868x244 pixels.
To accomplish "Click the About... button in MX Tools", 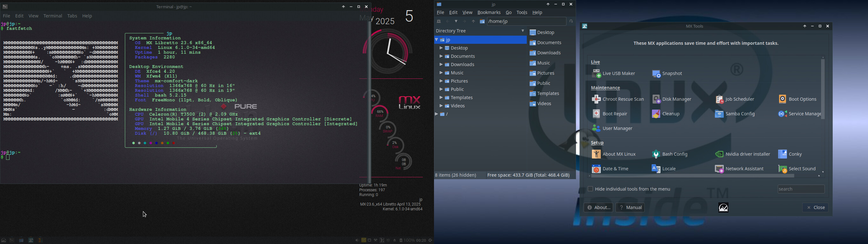I will [598, 207].
